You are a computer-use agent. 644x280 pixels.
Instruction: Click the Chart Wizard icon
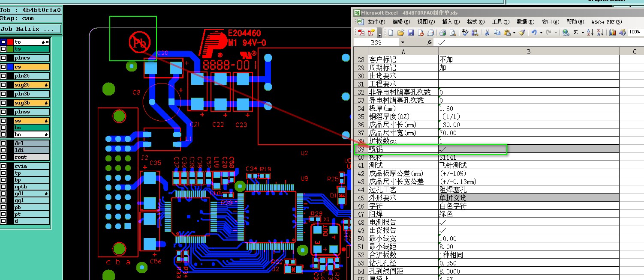612,33
